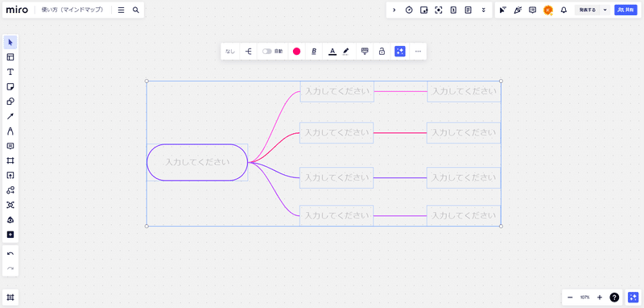The width and height of the screenshot is (644, 308).
Task: Open the card icon in top bar
Action: (x=453, y=10)
